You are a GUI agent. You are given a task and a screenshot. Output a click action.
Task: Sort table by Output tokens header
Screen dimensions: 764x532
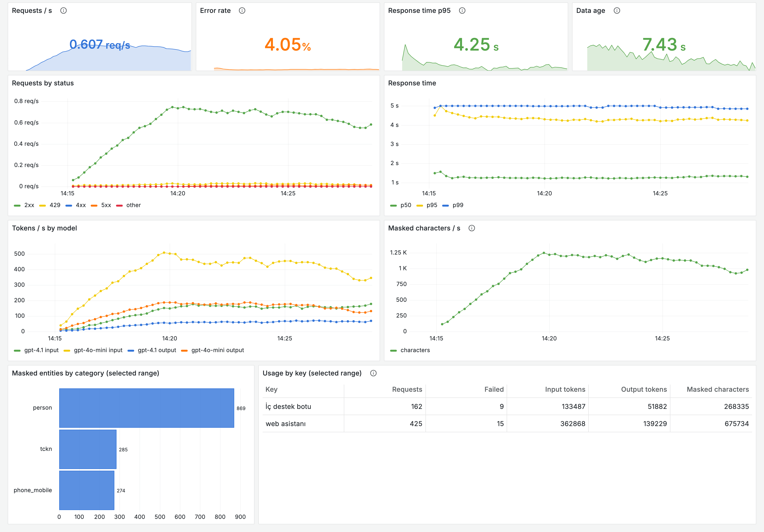click(x=644, y=389)
